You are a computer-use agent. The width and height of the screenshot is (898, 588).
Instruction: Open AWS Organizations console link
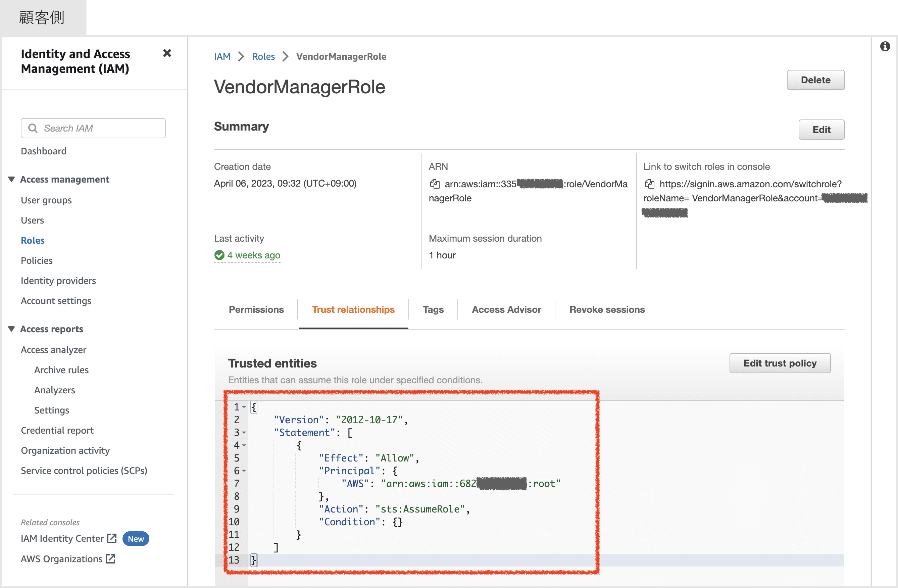[61, 559]
